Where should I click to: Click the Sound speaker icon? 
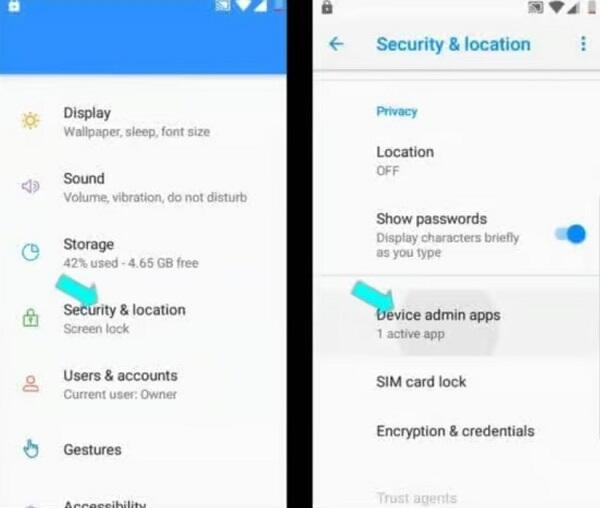(31, 186)
